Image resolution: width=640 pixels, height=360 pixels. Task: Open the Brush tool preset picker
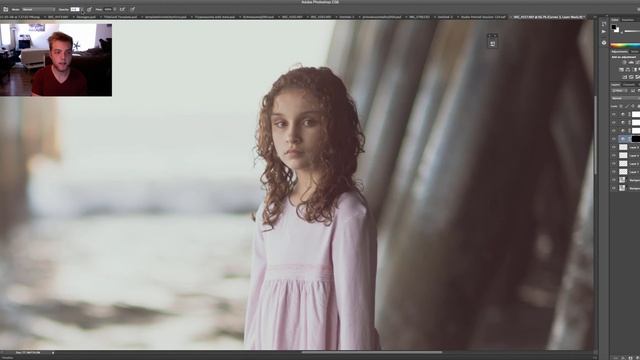coord(6,9)
